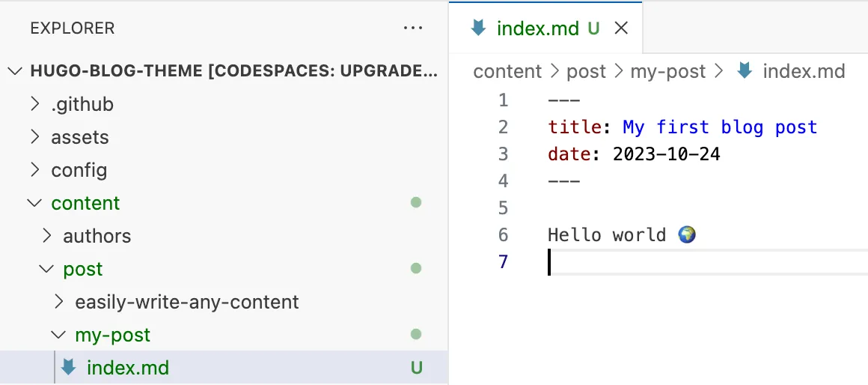Expand the assets folder

tap(34, 137)
